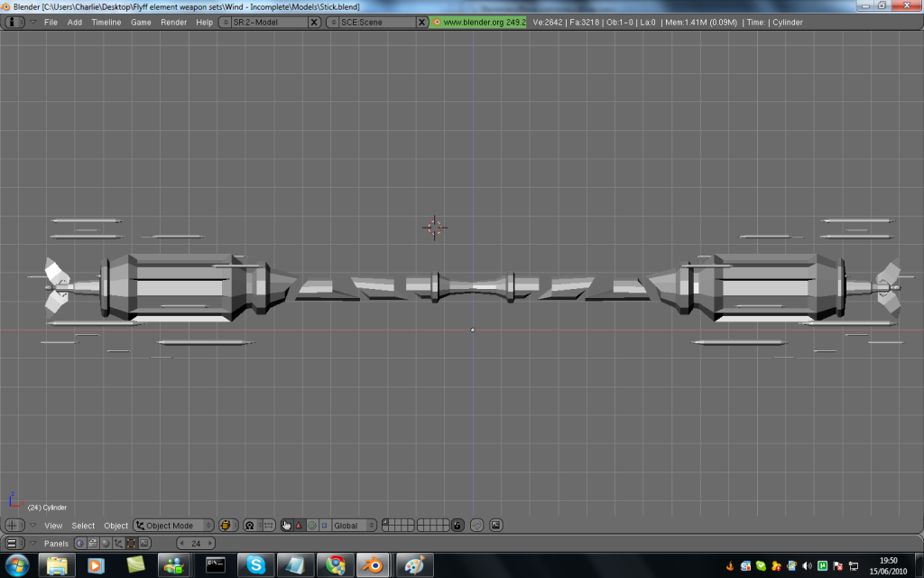Open the Render menu

[x=173, y=22]
